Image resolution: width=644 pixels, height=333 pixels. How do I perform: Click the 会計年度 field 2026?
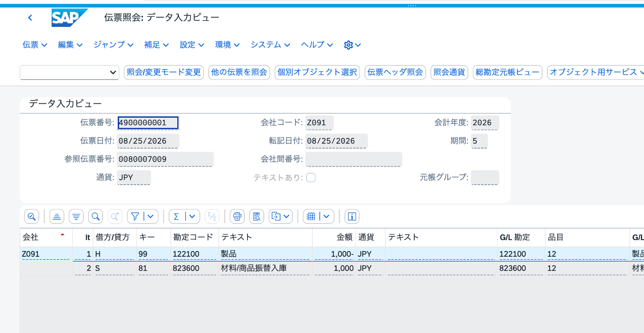485,123
